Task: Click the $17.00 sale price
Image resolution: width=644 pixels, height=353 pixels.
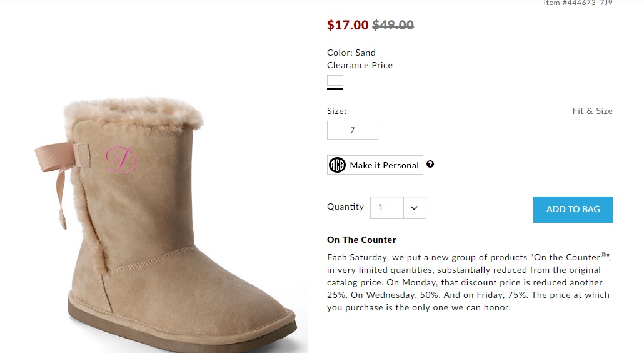Action: coord(348,25)
